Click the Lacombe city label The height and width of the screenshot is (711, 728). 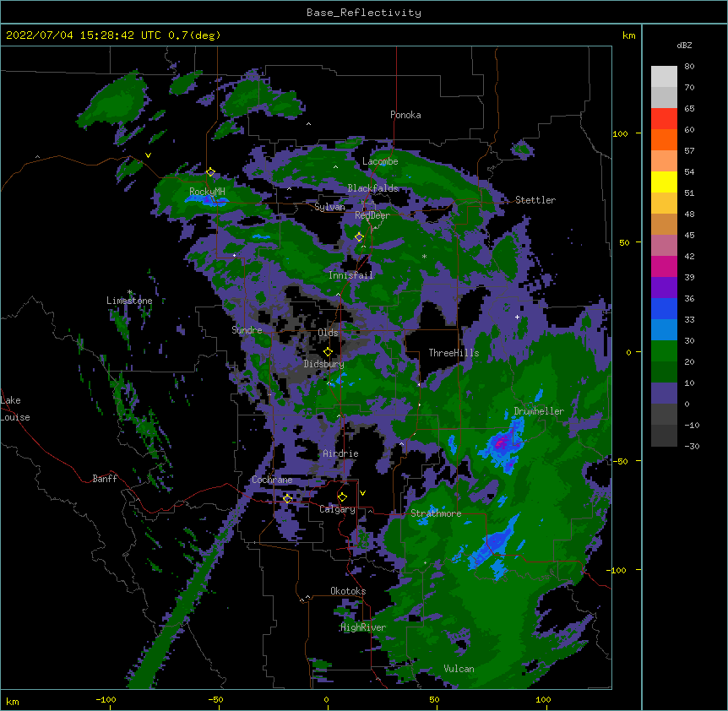(x=380, y=161)
